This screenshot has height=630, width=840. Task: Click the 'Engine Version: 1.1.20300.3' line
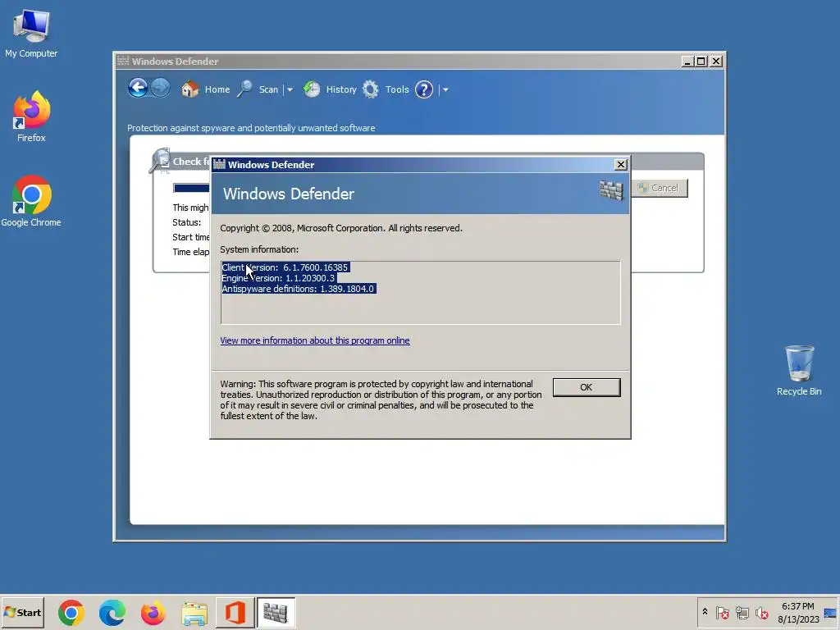[278, 278]
